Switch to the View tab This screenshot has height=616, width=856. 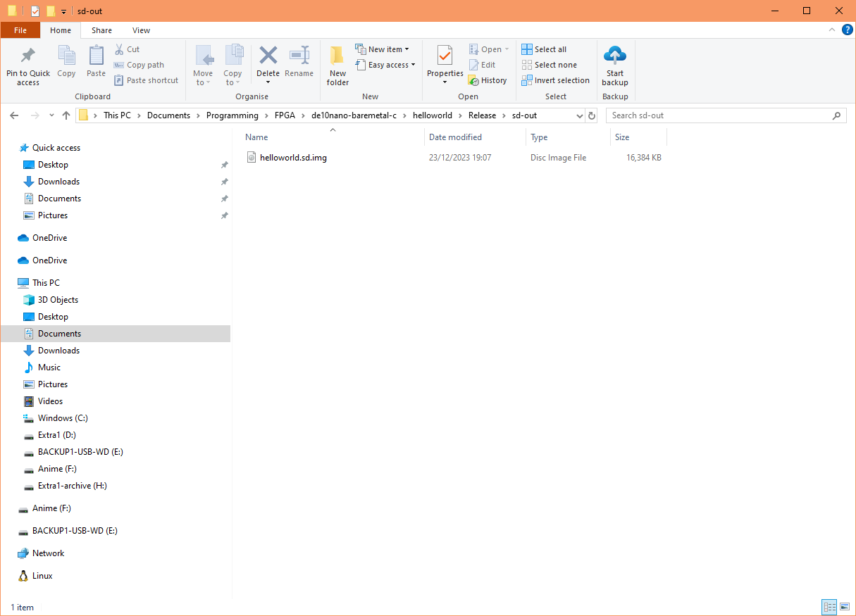(141, 30)
